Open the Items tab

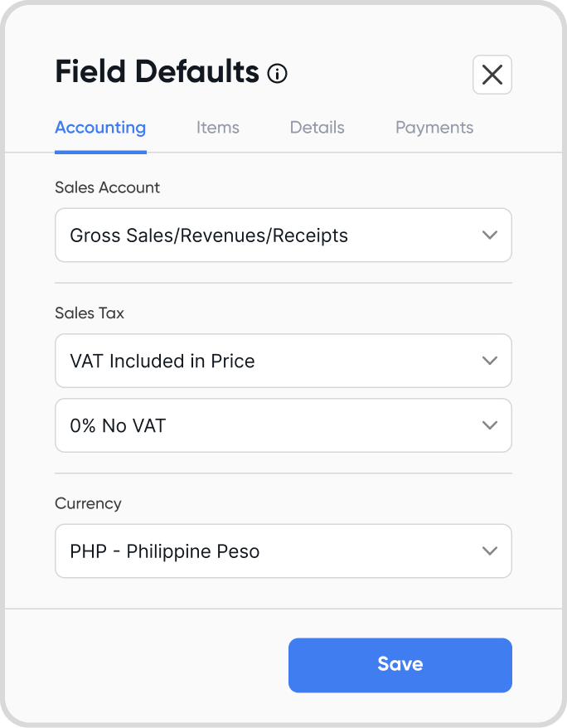click(218, 128)
